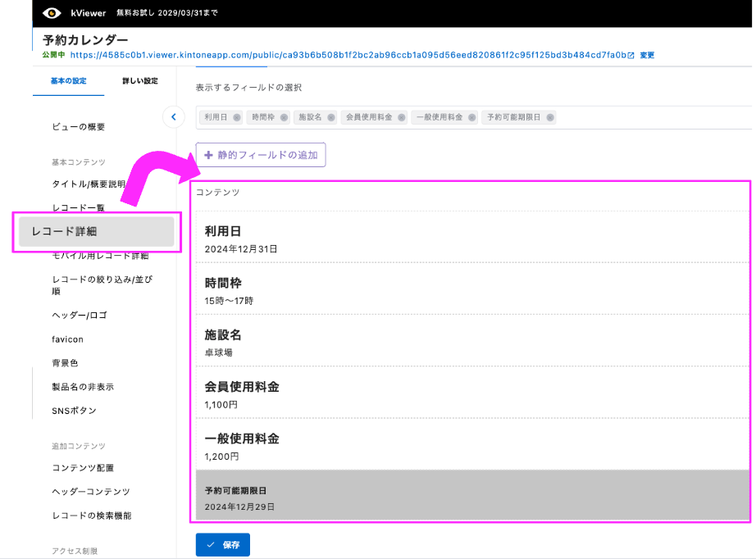Save settings with the 保存 button
756x559 pixels.
223,544
